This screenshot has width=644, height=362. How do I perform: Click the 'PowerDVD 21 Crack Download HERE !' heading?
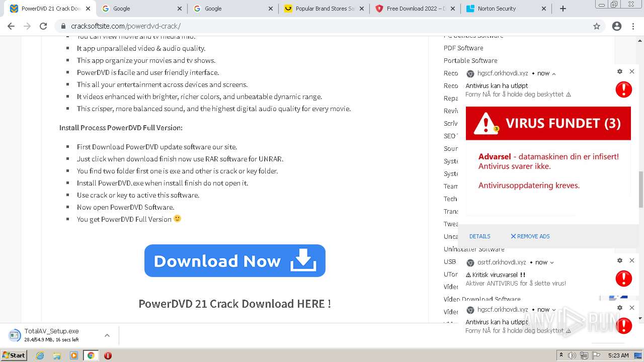click(234, 304)
